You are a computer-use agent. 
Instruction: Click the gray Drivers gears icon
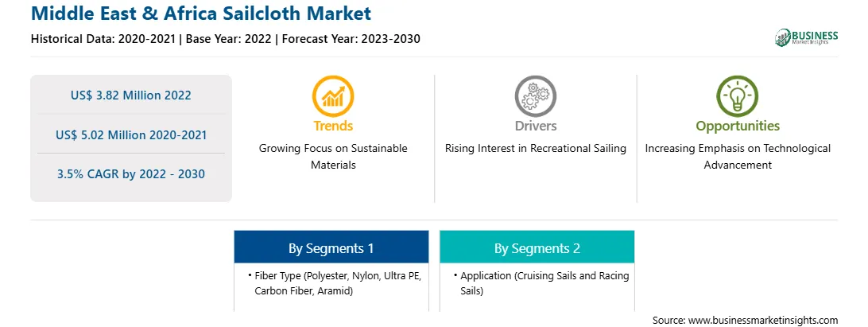[535, 96]
